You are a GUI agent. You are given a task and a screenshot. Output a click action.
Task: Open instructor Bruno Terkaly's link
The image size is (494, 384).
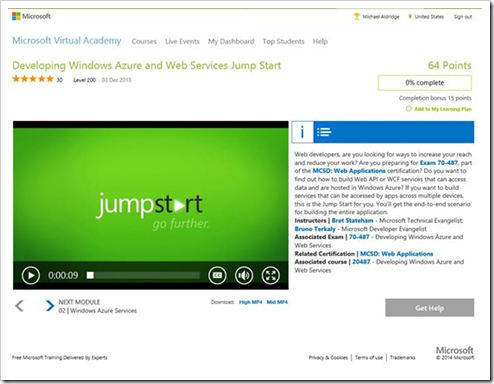point(315,229)
